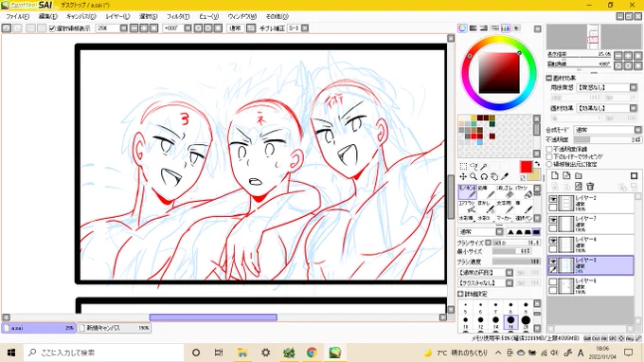
Task: Zoom out with minus button in navigator
Action: click(618, 56)
